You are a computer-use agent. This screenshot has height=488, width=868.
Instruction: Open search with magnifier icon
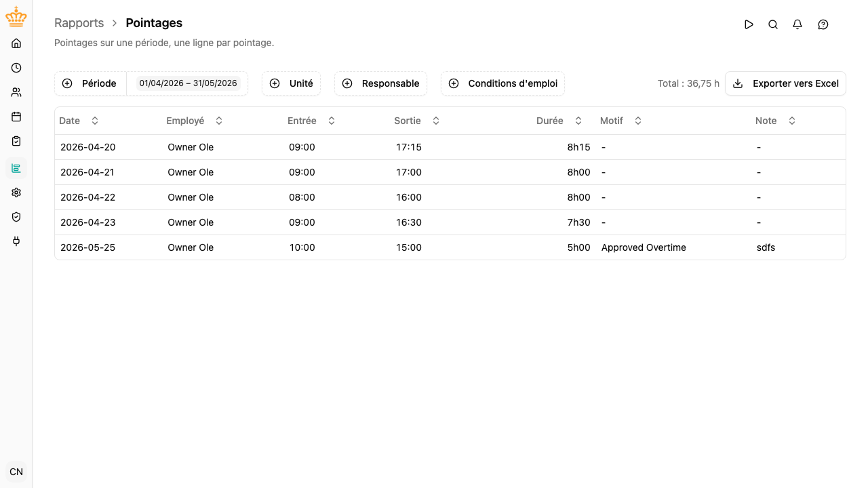tap(773, 24)
